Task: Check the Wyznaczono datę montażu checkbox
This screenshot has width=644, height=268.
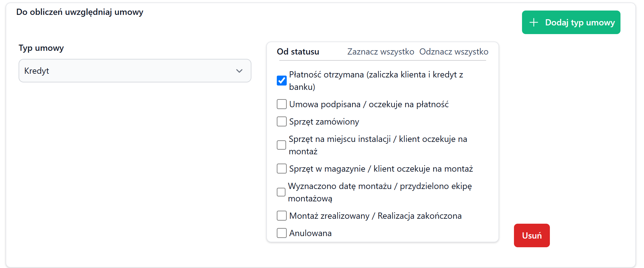Action: click(x=281, y=192)
